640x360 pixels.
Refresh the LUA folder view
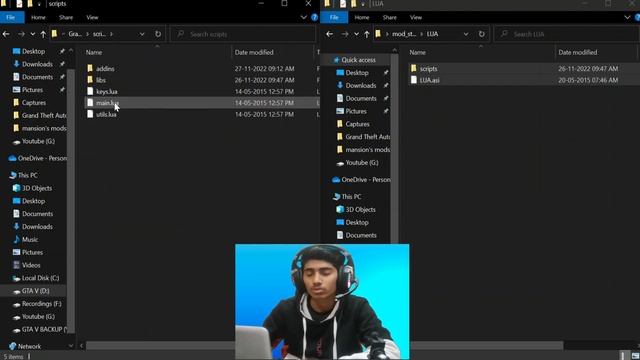tap(482, 34)
